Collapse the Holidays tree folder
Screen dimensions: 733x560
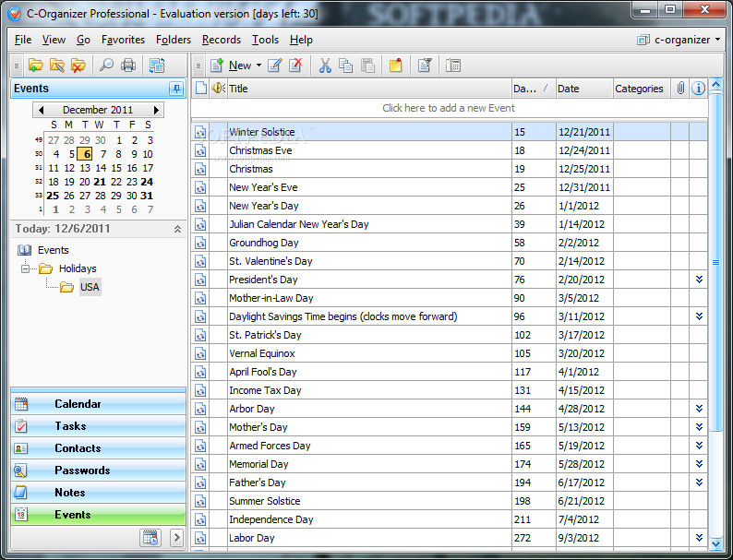(x=25, y=268)
